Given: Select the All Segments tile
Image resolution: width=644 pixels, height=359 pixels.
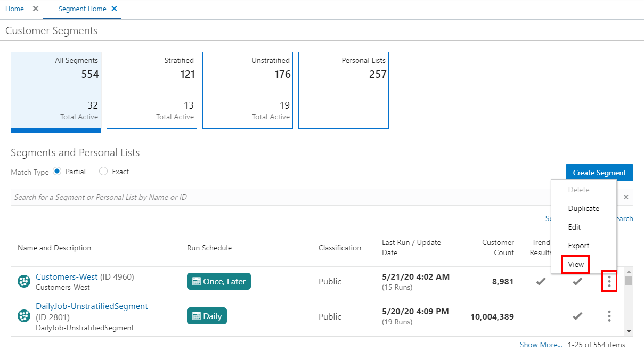Looking at the screenshot, I should [56, 92].
